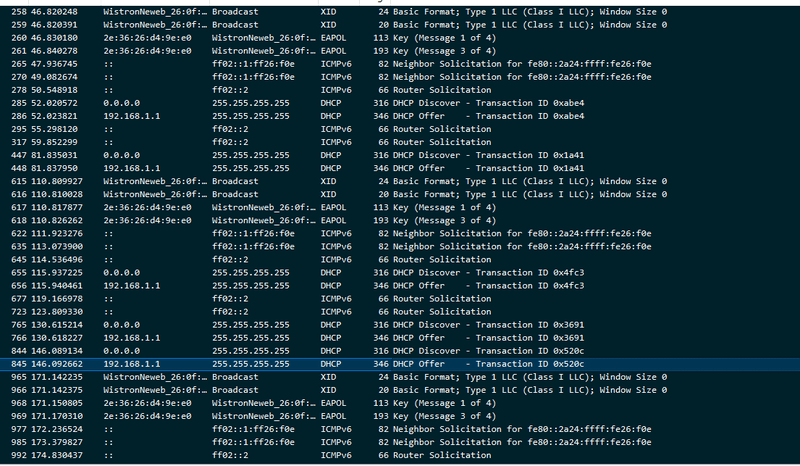Select packet 969 EAPOL Message 3 of 4
Viewport: 800px width, 466px height.
pos(400,416)
